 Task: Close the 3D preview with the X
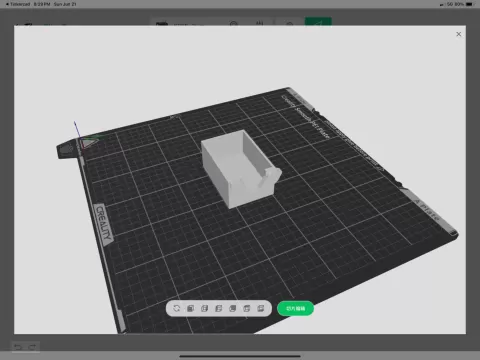[x=459, y=34]
